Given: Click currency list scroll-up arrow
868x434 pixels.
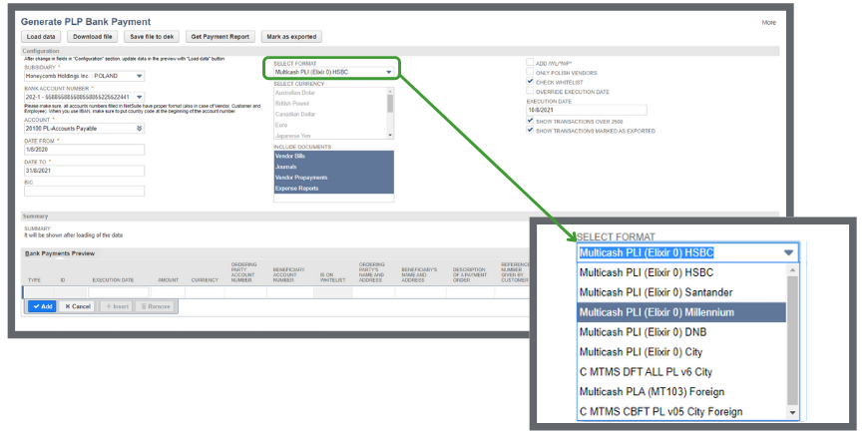Looking at the screenshot, I should tap(390, 91).
